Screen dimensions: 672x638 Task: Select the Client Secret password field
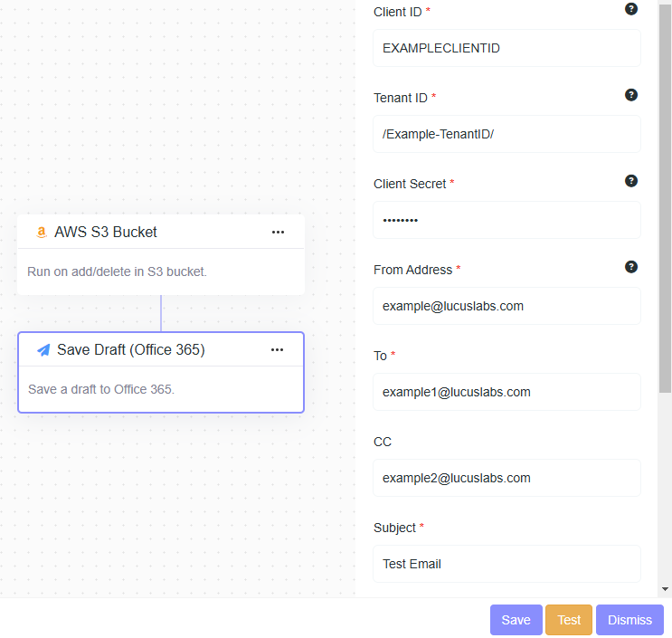[x=506, y=220]
